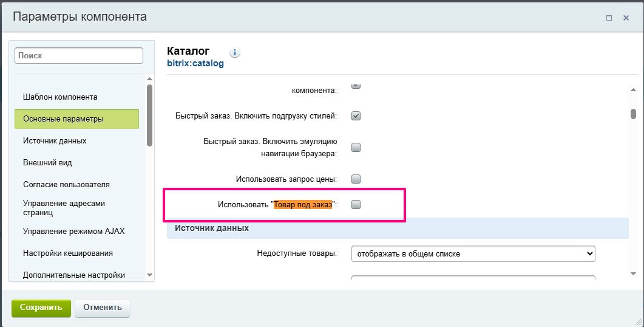Check the Товар под заказ option
Image resolution: width=644 pixels, height=327 pixels.
click(x=356, y=205)
